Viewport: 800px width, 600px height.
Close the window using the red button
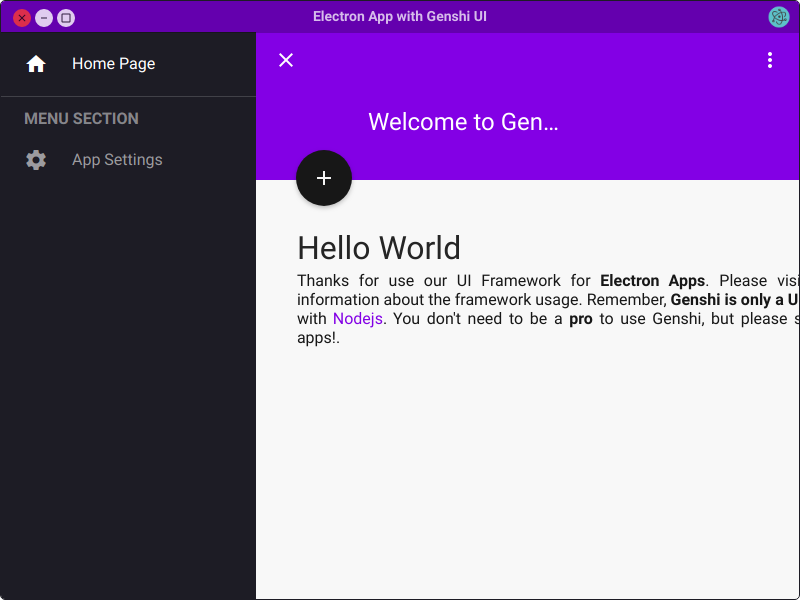tap(22, 18)
